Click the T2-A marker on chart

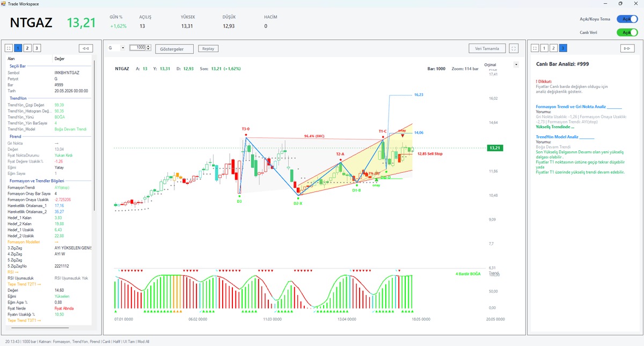pos(340,154)
